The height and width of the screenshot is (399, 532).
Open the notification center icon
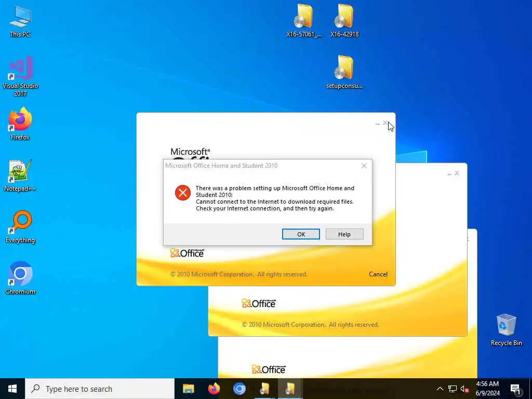click(515, 389)
